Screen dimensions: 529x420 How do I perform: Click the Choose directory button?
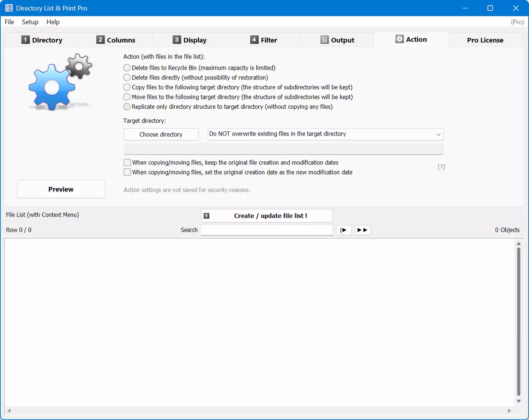click(161, 135)
